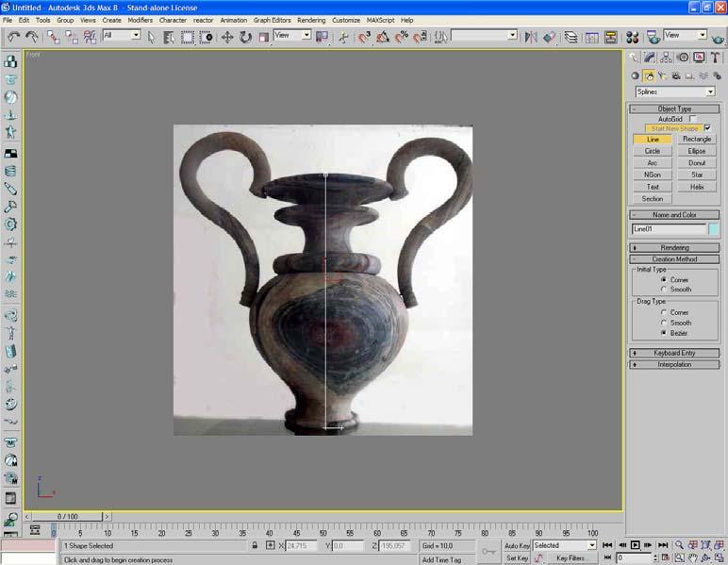This screenshot has width=728, height=565.
Task: Open the Customize menu
Action: (x=346, y=20)
